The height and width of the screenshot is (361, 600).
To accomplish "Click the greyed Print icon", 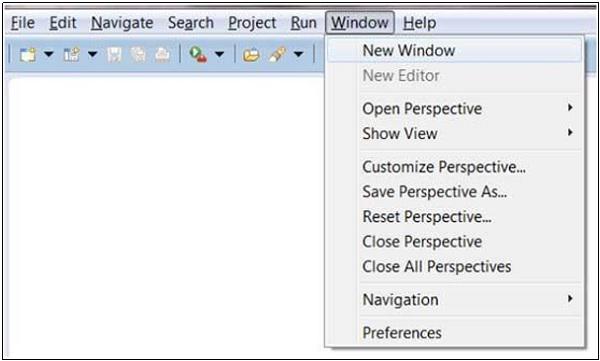I will pos(162,55).
